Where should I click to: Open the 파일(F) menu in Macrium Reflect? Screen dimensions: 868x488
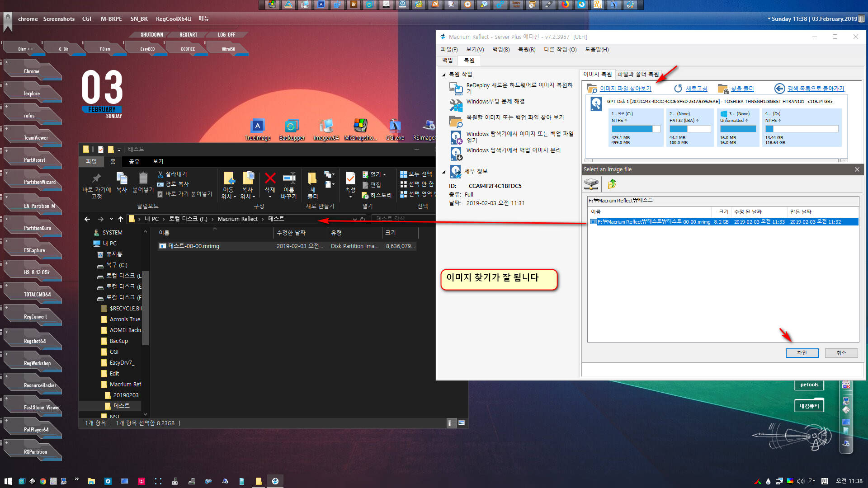(449, 49)
